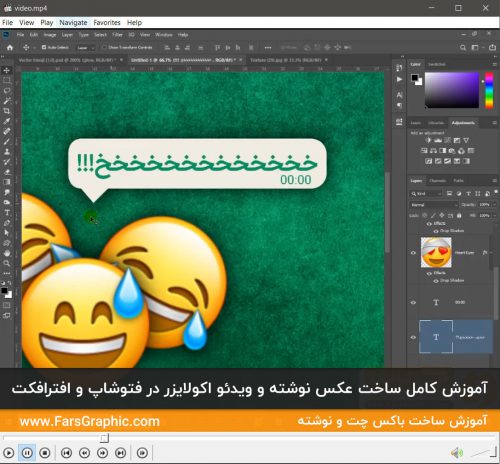
Task: Open the layer blend mode Normal dropdown
Action: pyautogui.click(x=434, y=205)
